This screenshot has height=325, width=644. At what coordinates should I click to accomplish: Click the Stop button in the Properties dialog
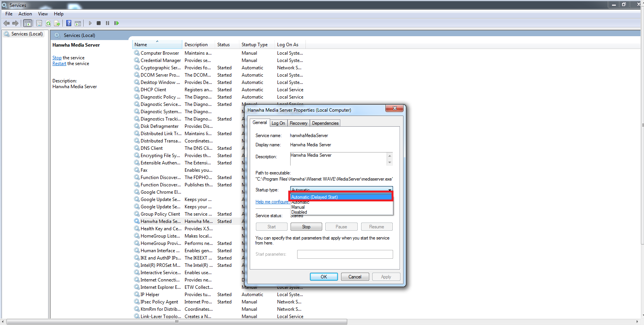(306, 227)
